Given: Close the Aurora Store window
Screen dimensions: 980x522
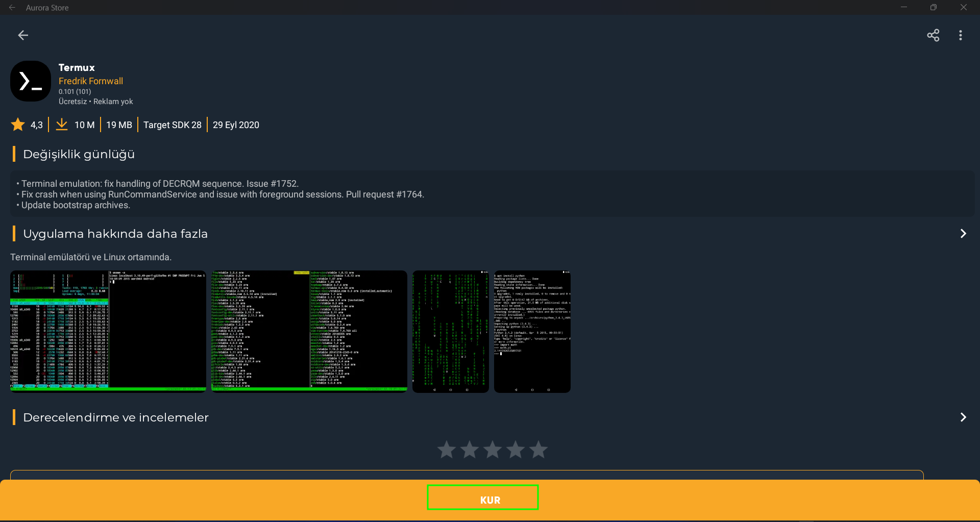Looking at the screenshot, I should (964, 7).
